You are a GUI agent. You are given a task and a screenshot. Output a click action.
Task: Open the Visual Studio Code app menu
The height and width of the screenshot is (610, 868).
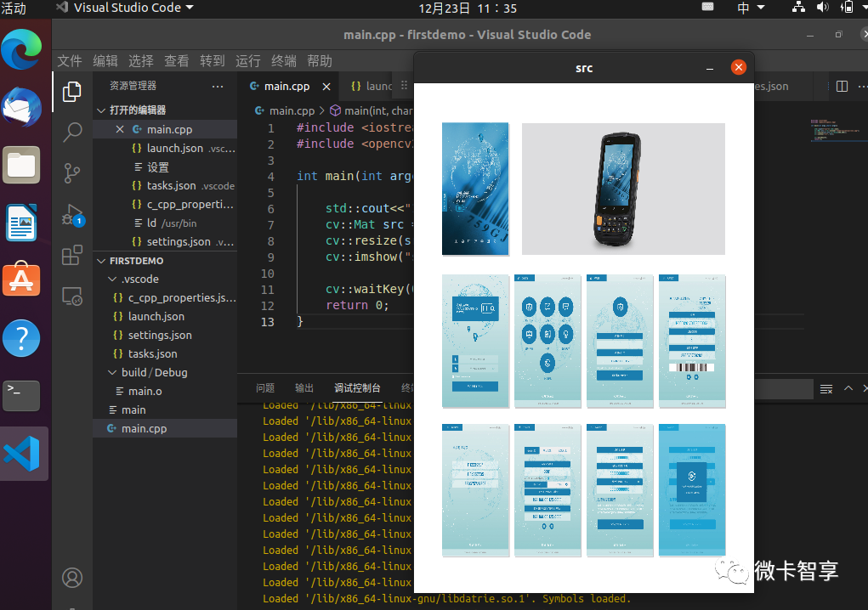(126, 8)
